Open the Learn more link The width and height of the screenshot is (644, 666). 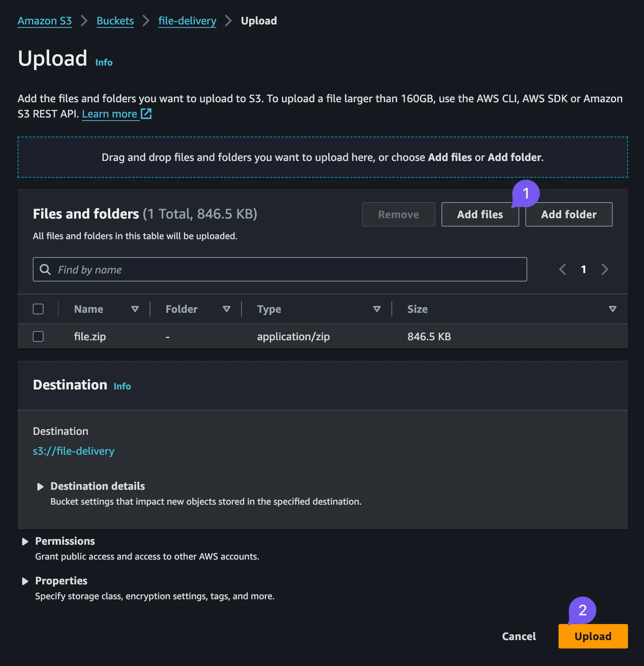click(x=109, y=114)
